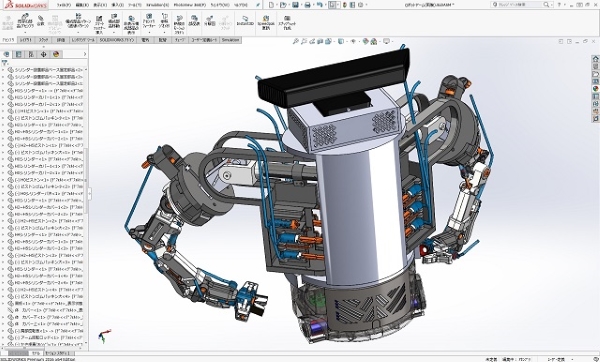Image resolution: width=600 pixels, height=362 pixels.
Task: Click the filter funnel above the tree
Action: 5,63
